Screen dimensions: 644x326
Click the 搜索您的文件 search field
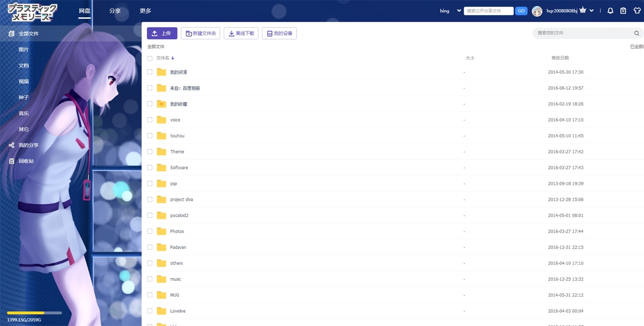click(584, 33)
